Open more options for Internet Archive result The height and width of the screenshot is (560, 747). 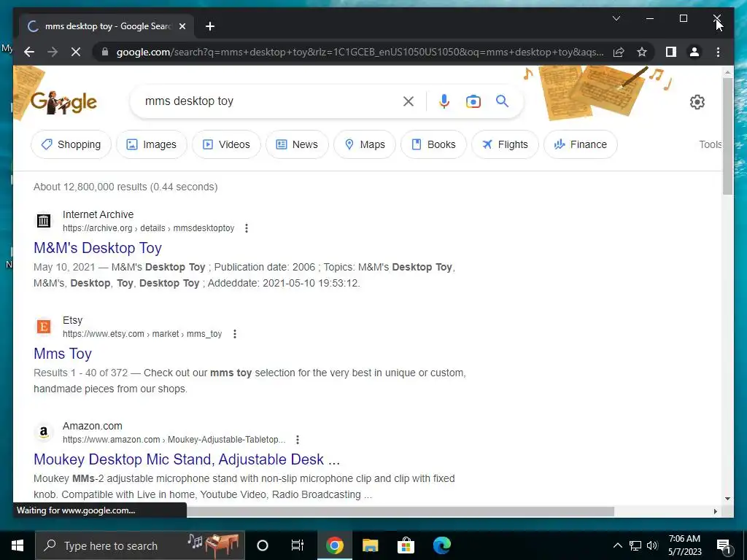pyautogui.click(x=247, y=228)
